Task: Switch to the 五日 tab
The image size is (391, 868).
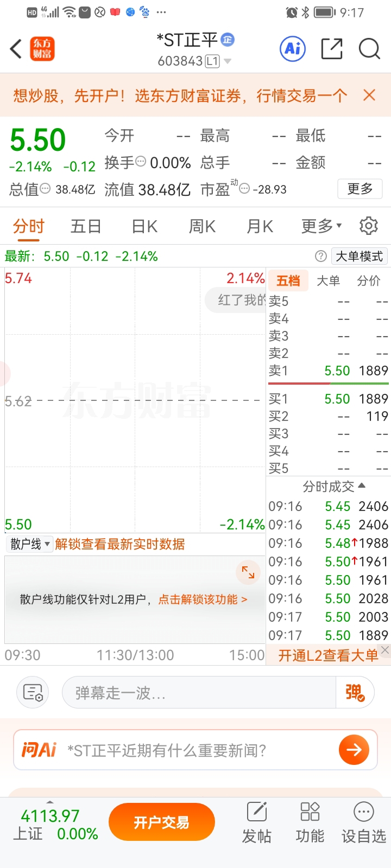Action: tap(86, 226)
